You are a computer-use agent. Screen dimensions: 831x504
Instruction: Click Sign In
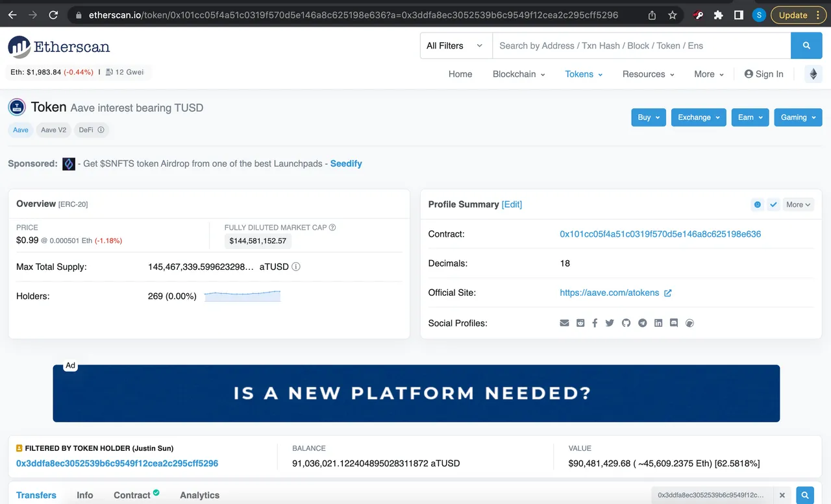[763, 74]
